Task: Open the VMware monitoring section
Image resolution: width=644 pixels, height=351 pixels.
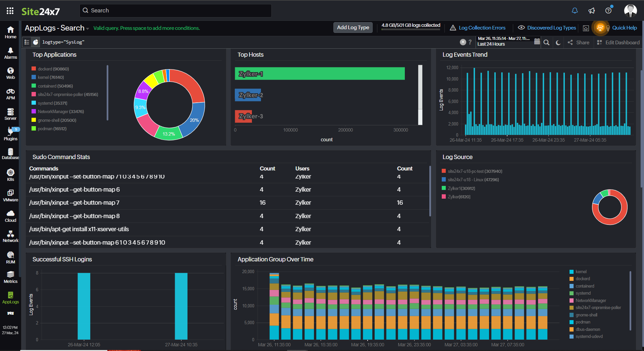Action: pos(10,195)
